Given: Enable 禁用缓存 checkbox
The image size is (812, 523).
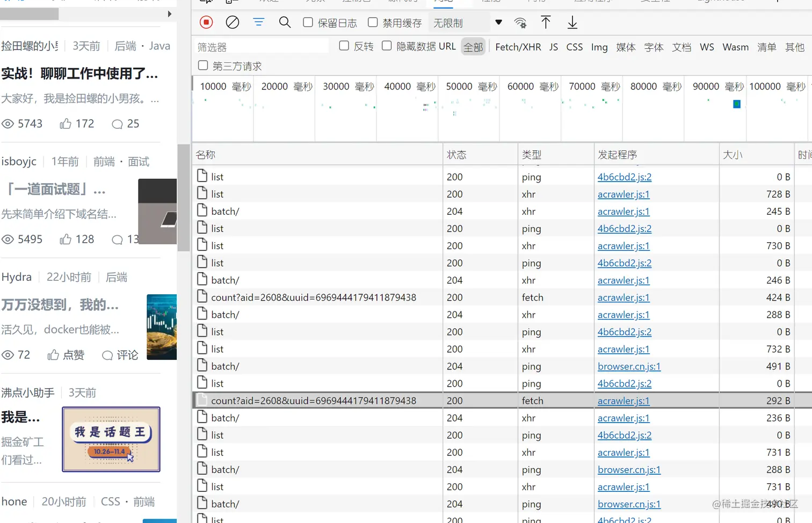Looking at the screenshot, I should (373, 22).
